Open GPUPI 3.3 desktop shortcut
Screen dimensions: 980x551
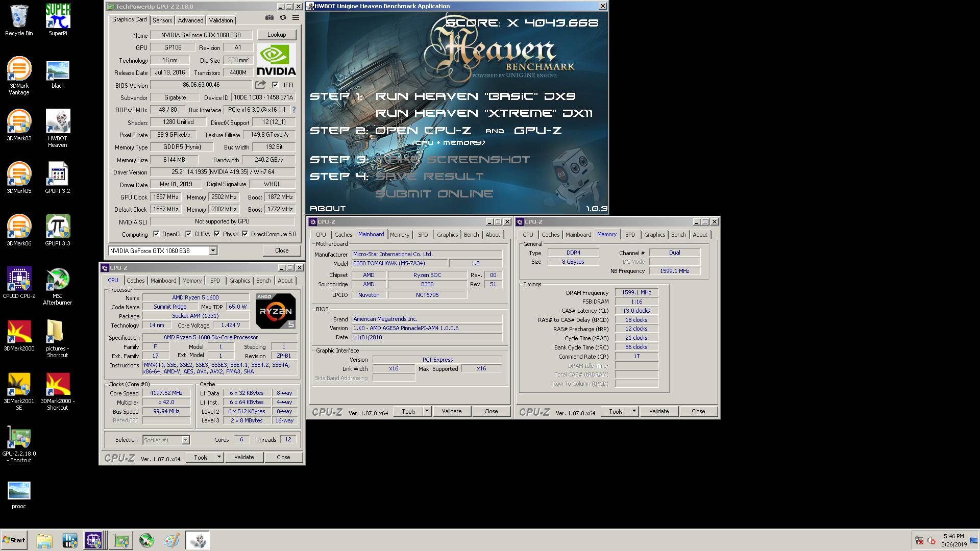click(58, 230)
